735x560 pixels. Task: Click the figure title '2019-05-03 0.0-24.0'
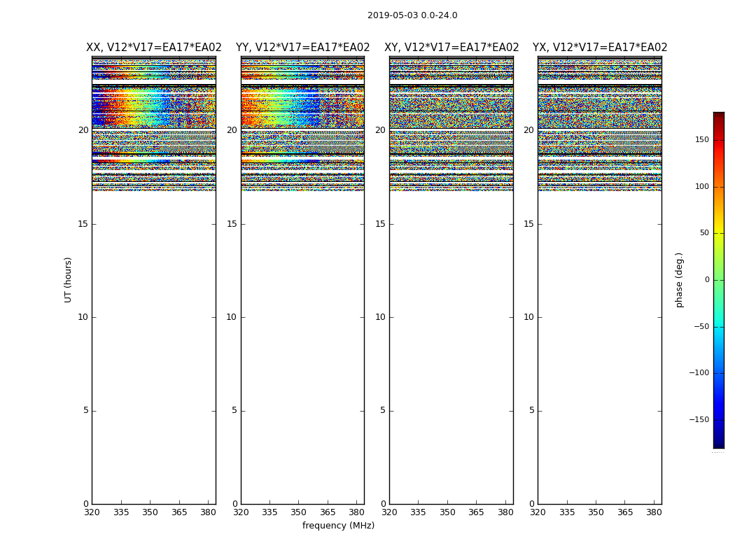click(412, 15)
